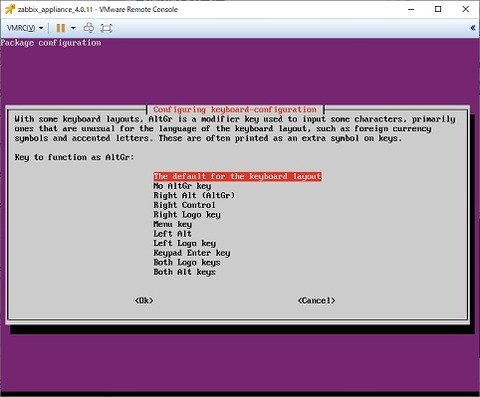
Task: Choose Right Logo key option
Action: pyautogui.click(x=187, y=215)
